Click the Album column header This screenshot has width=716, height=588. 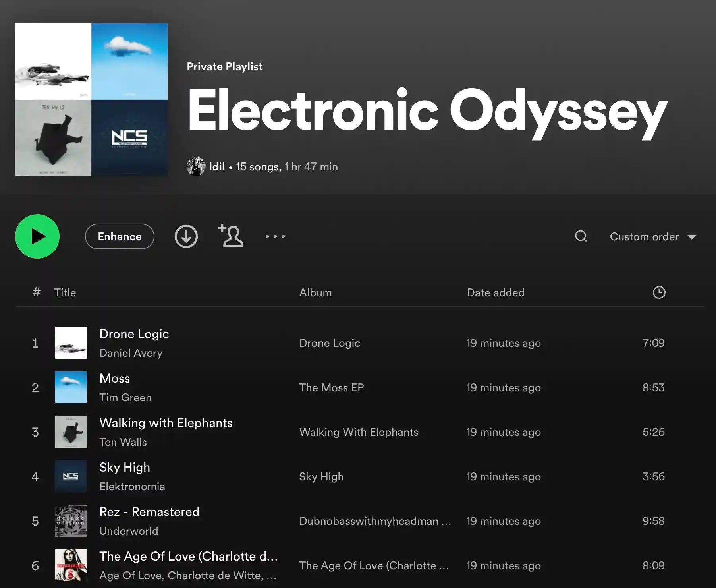click(x=315, y=293)
